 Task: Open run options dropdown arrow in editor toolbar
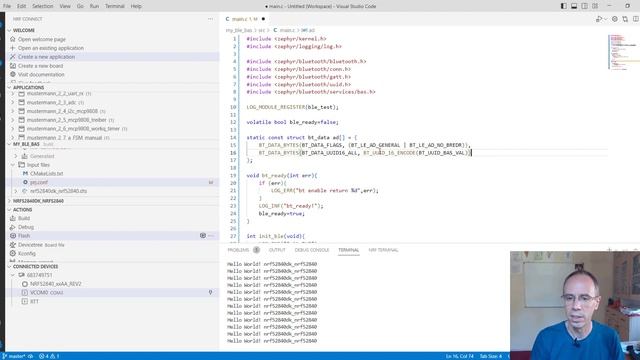(605, 19)
